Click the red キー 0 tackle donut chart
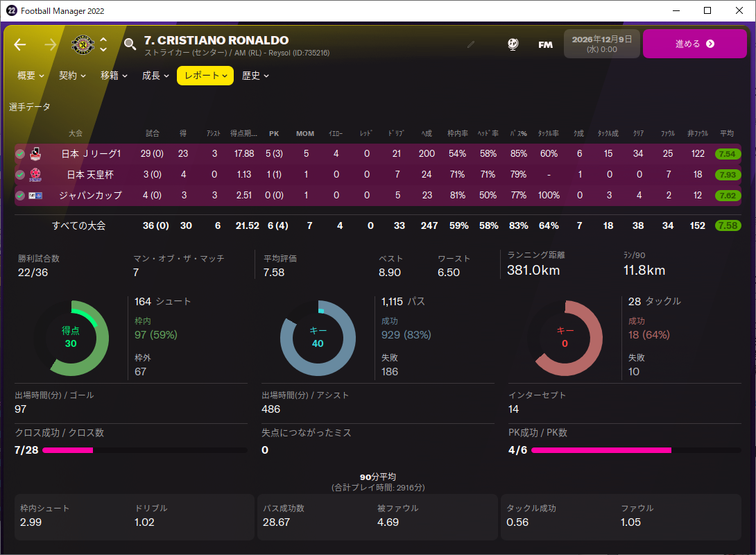 pos(565,338)
